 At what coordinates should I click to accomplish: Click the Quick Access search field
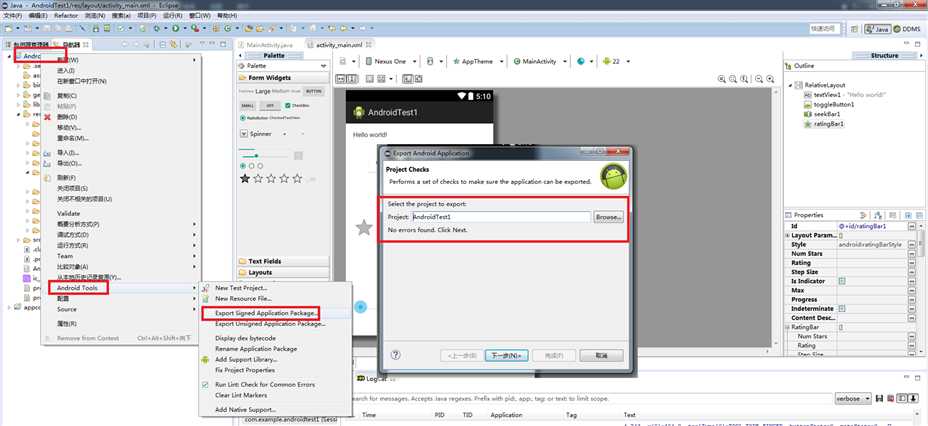[x=825, y=28]
